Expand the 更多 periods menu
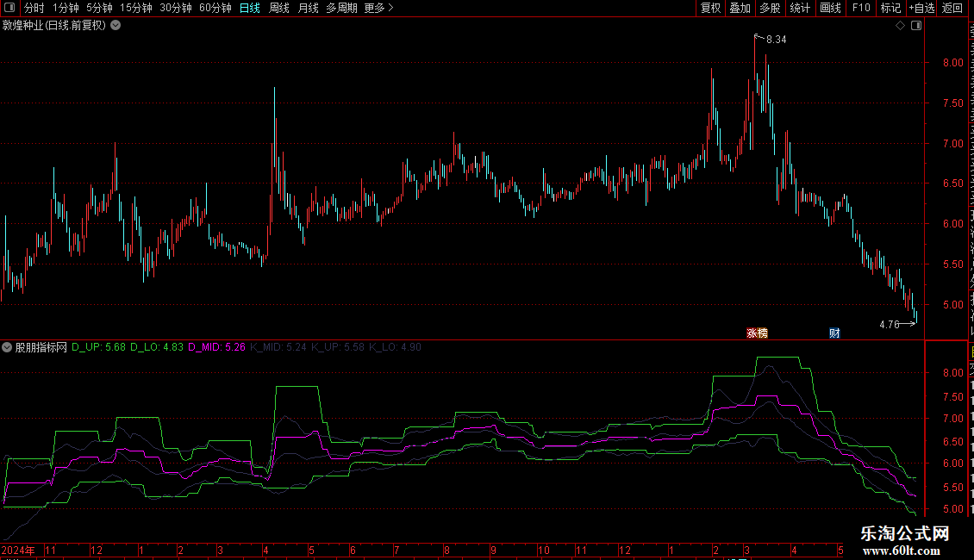 [378, 8]
